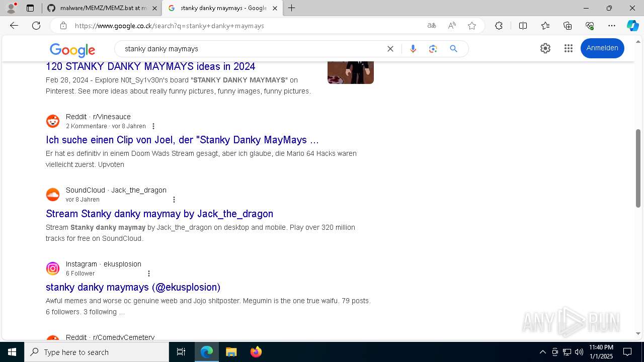Image resolution: width=644 pixels, height=362 pixels.
Task: Open the notification center
Action: coord(627,352)
